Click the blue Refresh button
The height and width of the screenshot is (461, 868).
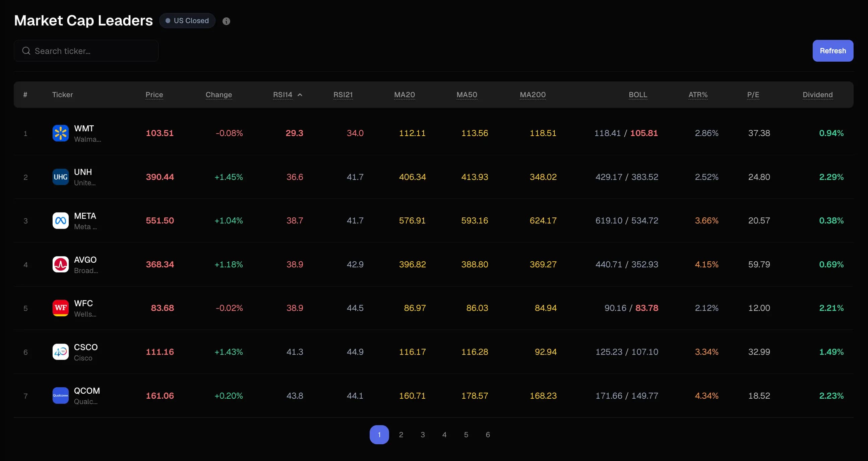[x=832, y=51]
